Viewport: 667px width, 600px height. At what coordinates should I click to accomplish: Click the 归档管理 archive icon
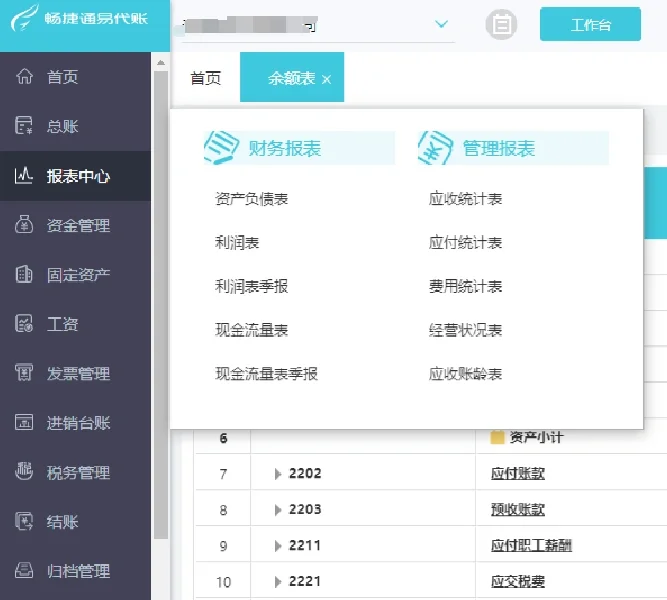click(x=24, y=570)
